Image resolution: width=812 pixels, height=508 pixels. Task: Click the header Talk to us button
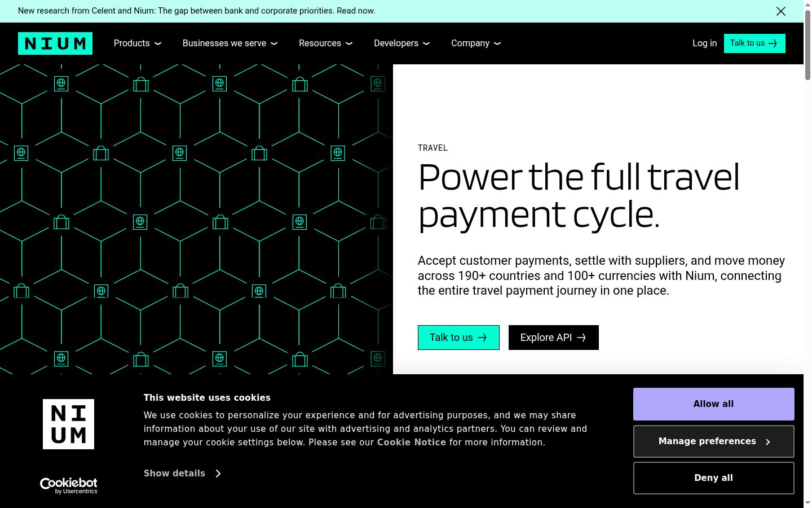point(754,43)
